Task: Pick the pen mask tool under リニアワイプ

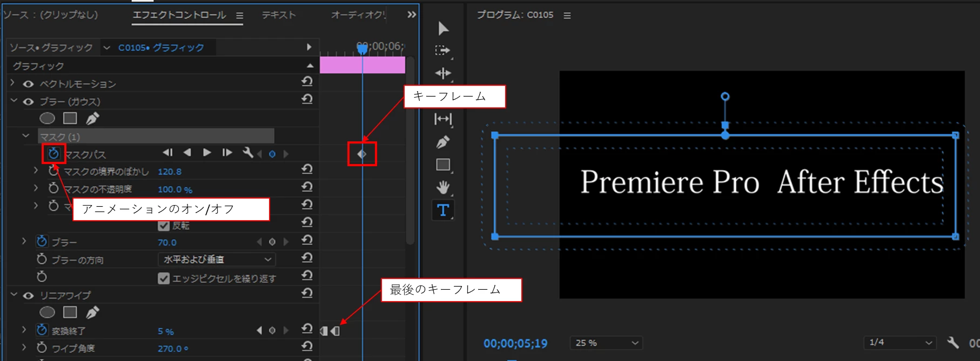Action: [x=92, y=312]
